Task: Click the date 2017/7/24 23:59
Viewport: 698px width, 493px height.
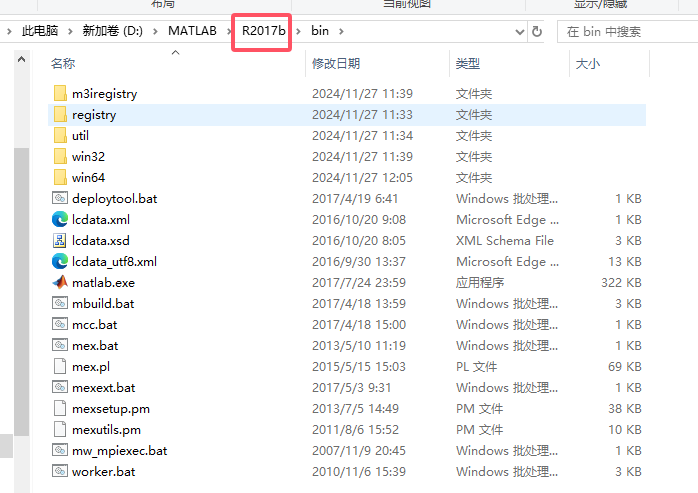Action: coord(359,283)
